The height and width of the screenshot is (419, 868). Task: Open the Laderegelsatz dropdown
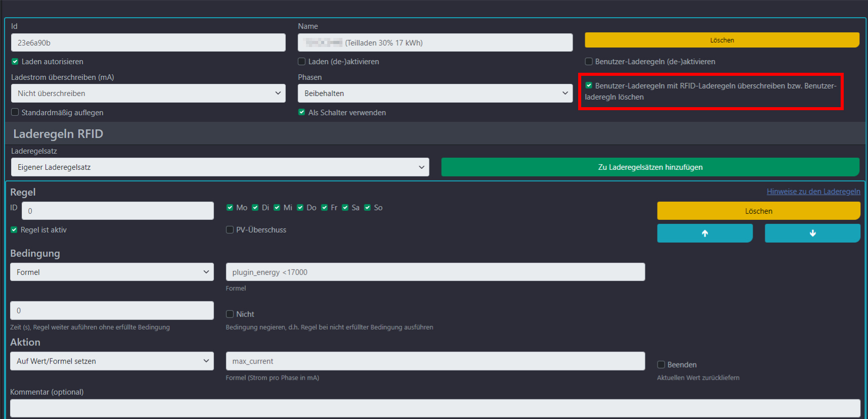220,167
